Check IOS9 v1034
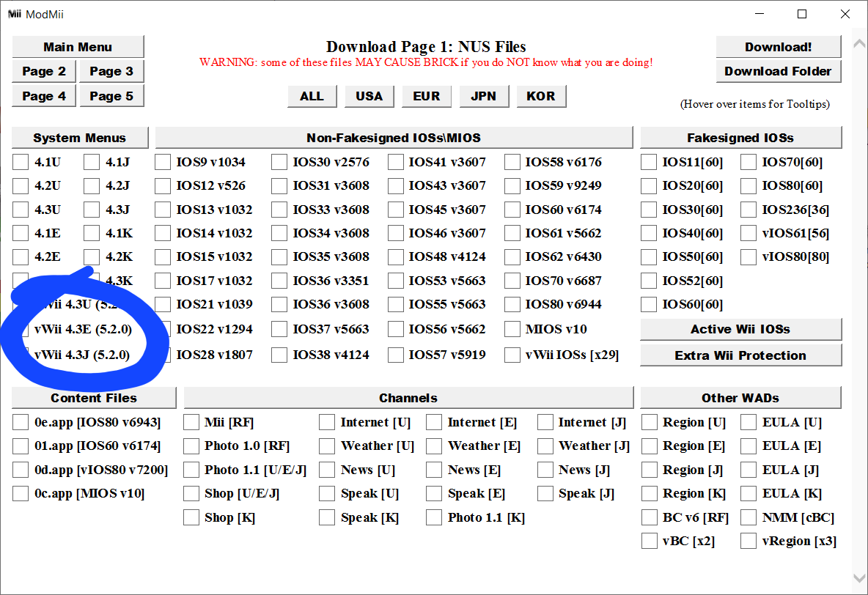 (x=163, y=162)
